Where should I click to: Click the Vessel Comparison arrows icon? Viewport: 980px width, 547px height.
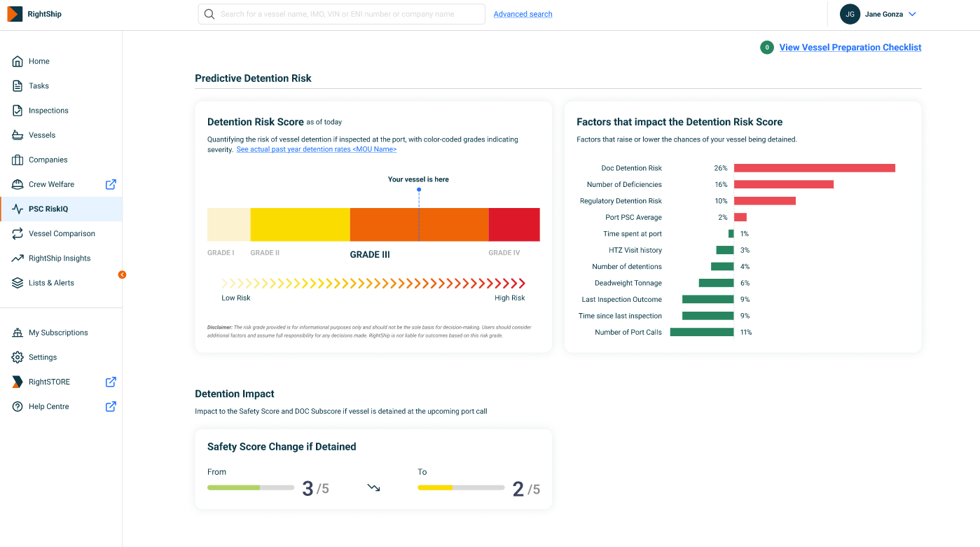point(18,234)
